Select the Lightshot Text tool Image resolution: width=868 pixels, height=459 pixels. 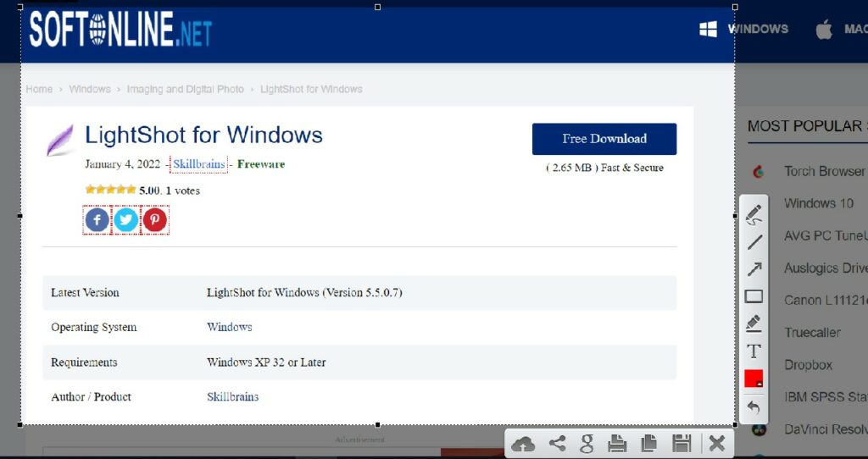tap(754, 351)
